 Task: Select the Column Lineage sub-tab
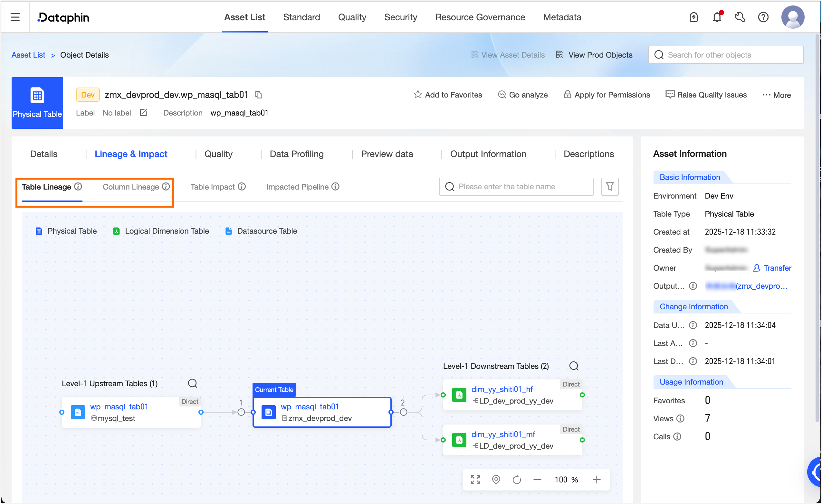pyautogui.click(x=131, y=187)
